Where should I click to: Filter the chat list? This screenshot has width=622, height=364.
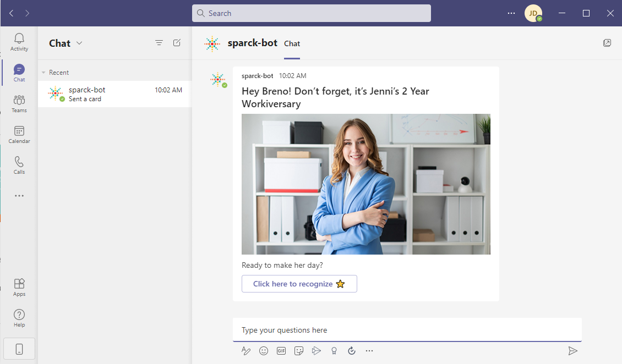pyautogui.click(x=159, y=43)
